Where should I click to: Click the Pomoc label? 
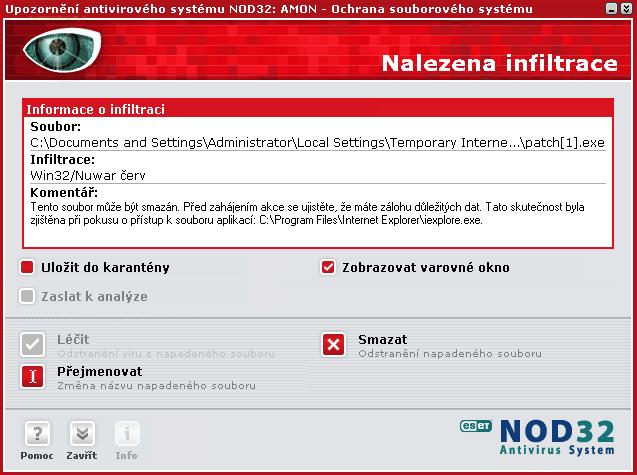(37, 455)
